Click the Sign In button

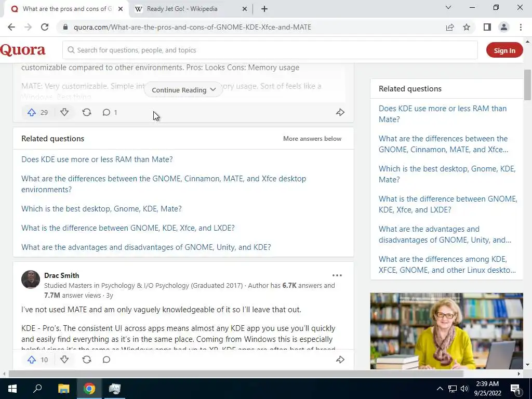(504, 50)
